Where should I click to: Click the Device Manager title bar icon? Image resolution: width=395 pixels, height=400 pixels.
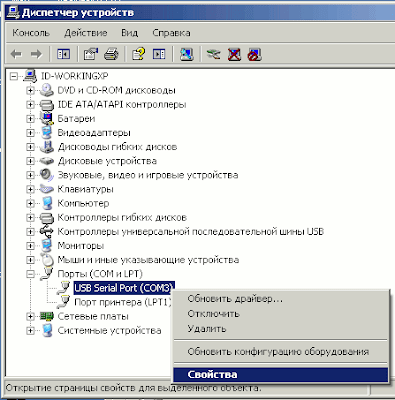[13, 13]
